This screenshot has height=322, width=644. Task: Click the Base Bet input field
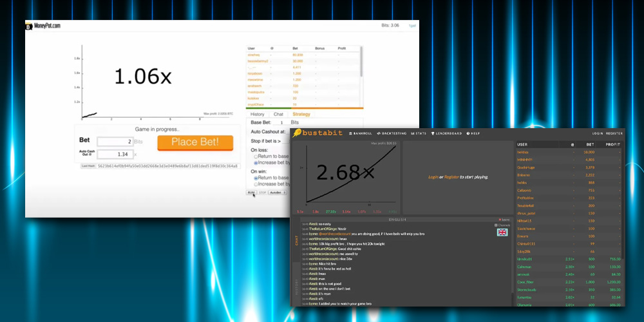[281, 122]
